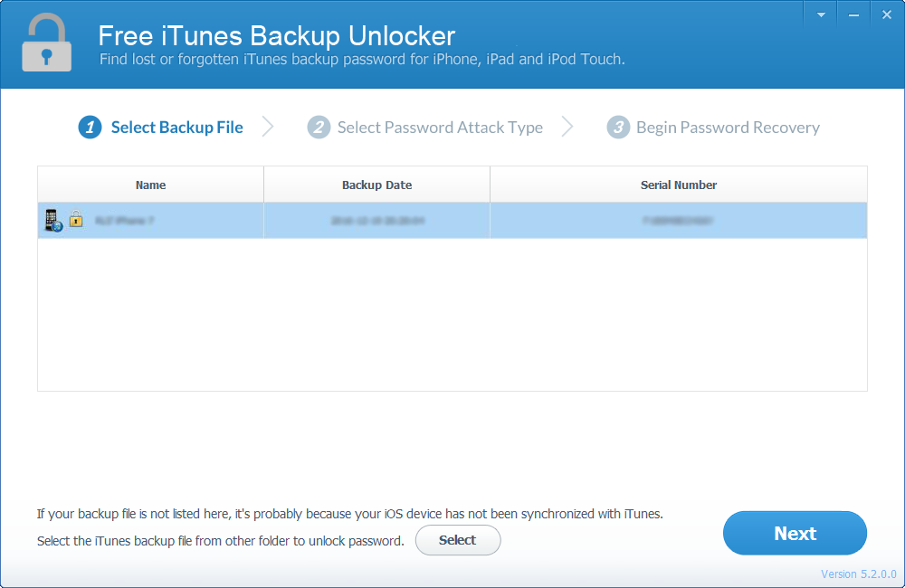
Task: Click the padlock application logo
Action: (47, 43)
